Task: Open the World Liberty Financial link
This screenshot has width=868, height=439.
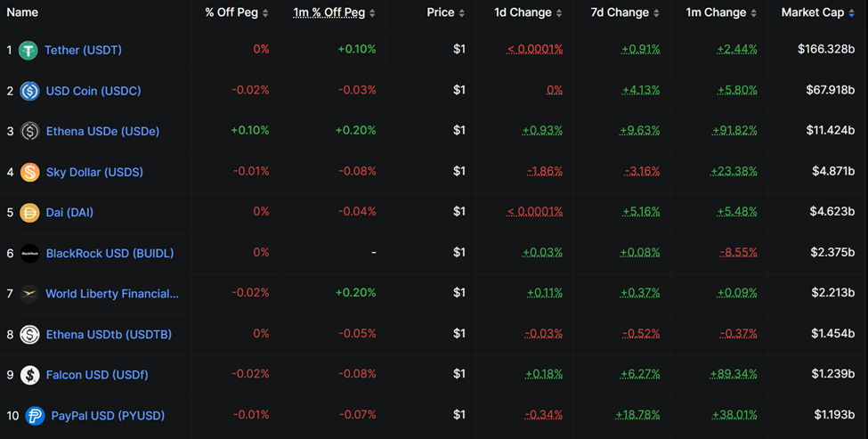Action: [112, 294]
